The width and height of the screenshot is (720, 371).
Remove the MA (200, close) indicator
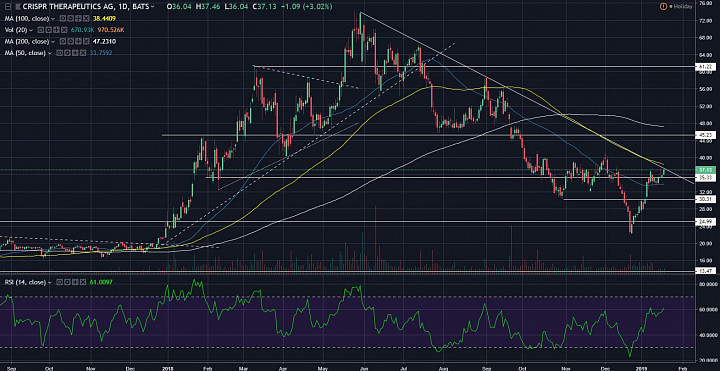click(x=86, y=41)
